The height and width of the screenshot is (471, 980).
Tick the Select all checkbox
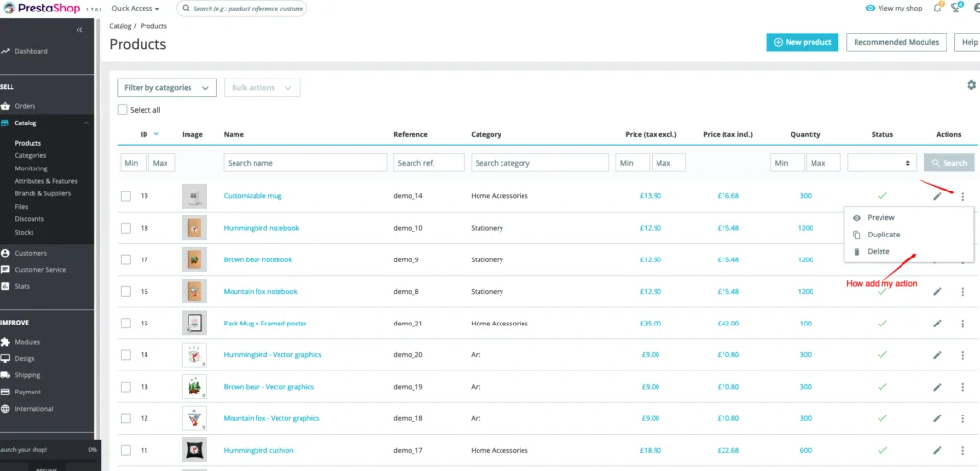pyautogui.click(x=122, y=110)
